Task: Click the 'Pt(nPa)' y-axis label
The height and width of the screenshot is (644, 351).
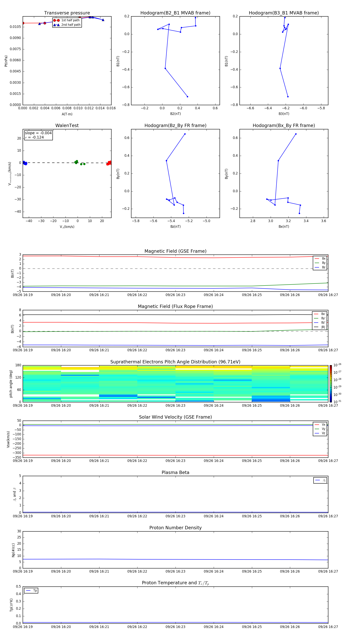Action: pos(6,61)
